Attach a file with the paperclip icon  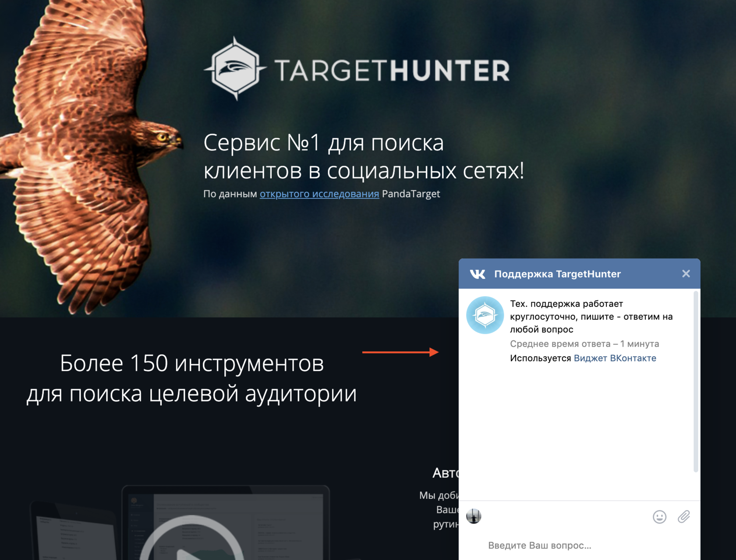click(x=684, y=517)
